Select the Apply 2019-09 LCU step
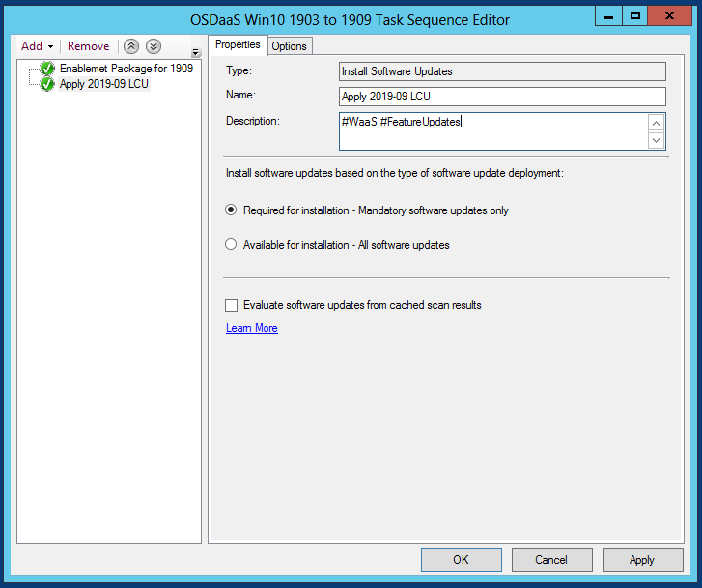Screen dimensions: 702x588 tap(104, 84)
